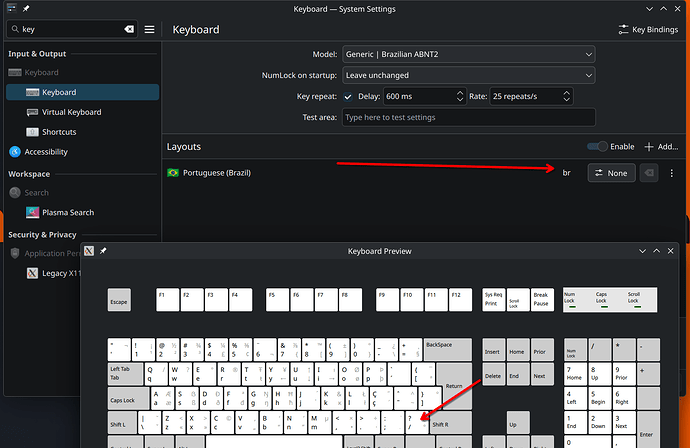
Task: Select the Keyboard item in the sidebar
Action: tap(58, 92)
